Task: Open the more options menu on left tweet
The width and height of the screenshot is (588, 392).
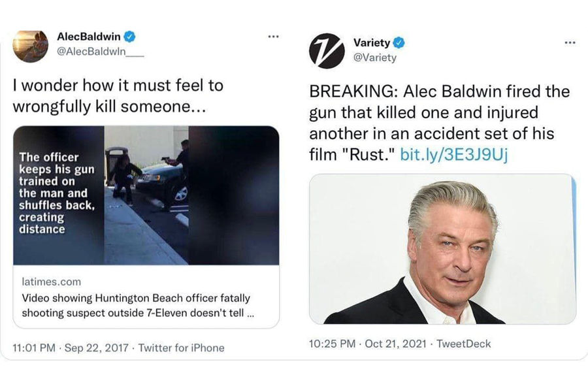Action: tap(274, 37)
